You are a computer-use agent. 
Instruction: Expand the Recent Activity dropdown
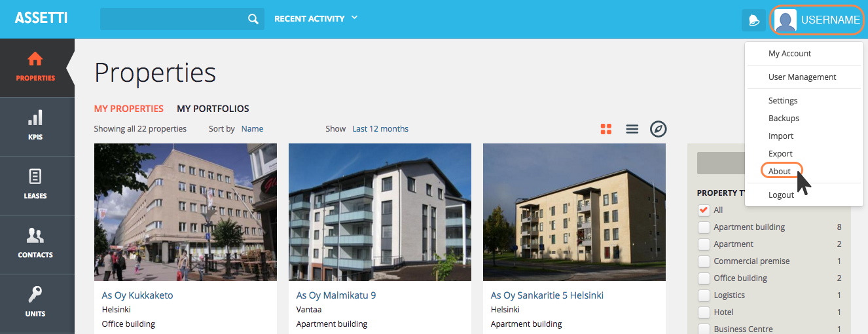point(316,18)
